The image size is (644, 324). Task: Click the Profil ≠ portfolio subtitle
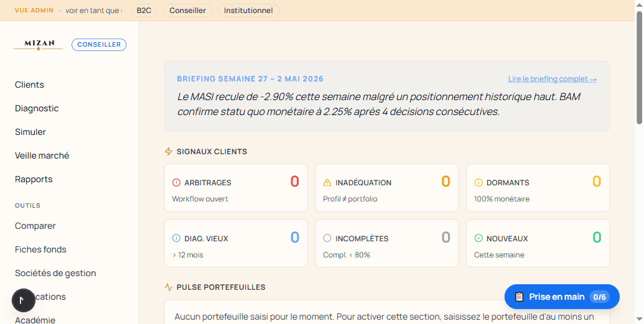(x=350, y=199)
